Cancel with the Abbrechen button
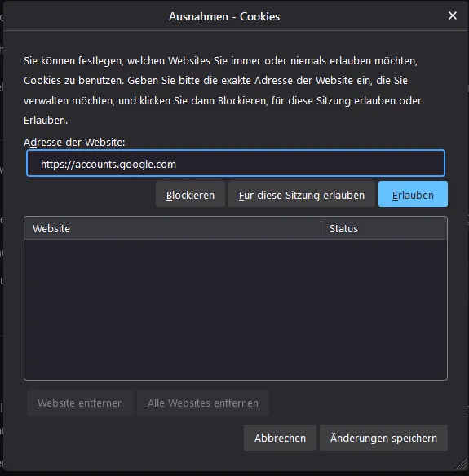Screen dimensions: 469x476 (280, 438)
